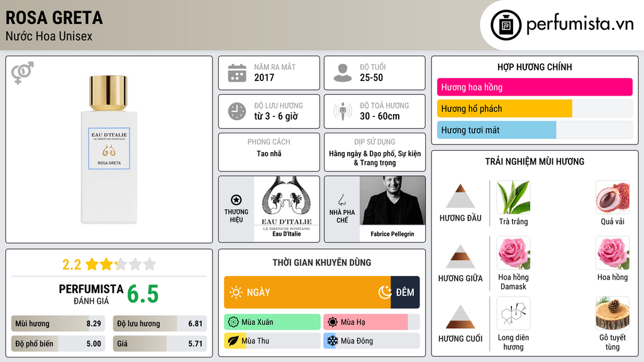Click the Dịp sử dụng occasions text
The image size is (644, 362).
(375, 158)
